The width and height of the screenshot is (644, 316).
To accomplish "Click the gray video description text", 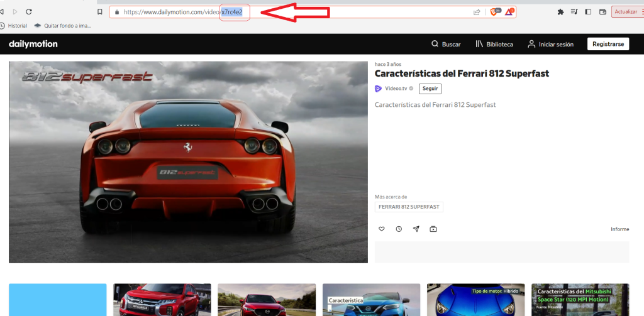I will (435, 105).
